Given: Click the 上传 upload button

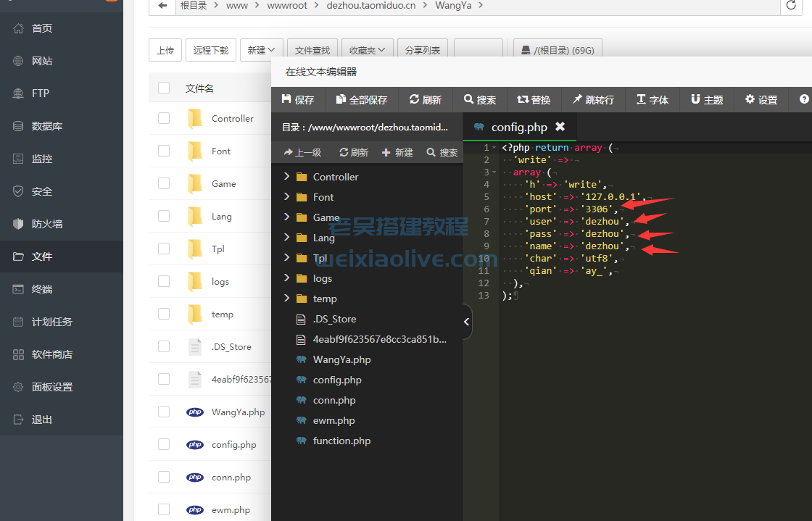Looking at the screenshot, I should [165, 49].
